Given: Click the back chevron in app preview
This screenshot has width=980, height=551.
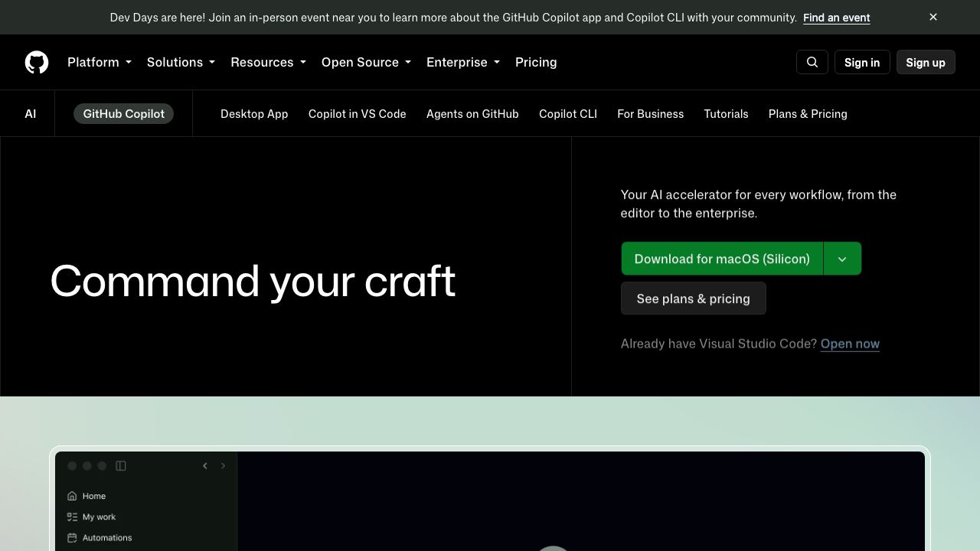Looking at the screenshot, I should click(x=205, y=465).
